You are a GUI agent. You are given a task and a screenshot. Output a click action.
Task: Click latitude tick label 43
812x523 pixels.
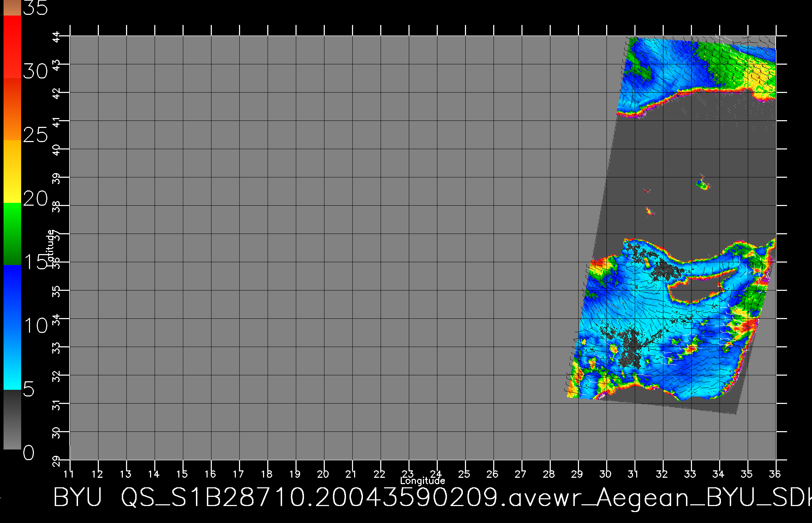click(56, 65)
